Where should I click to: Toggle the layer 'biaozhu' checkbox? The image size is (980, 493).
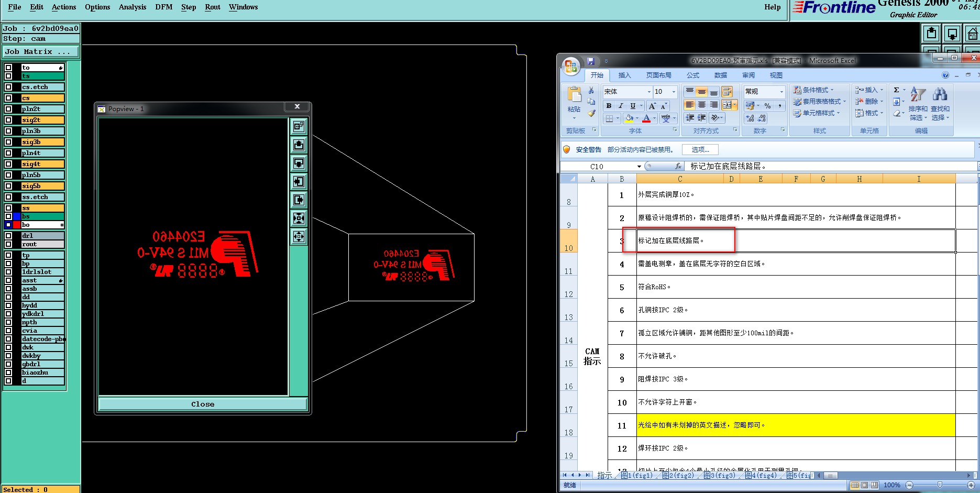[8, 373]
